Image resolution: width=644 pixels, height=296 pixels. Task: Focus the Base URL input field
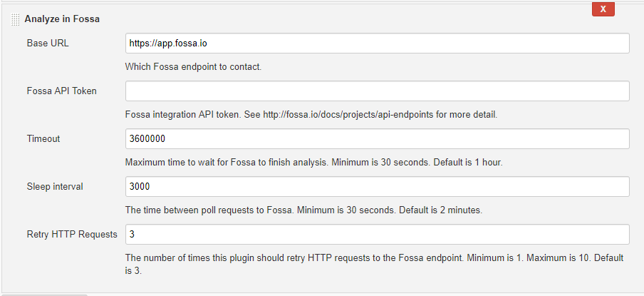click(x=377, y=44)
